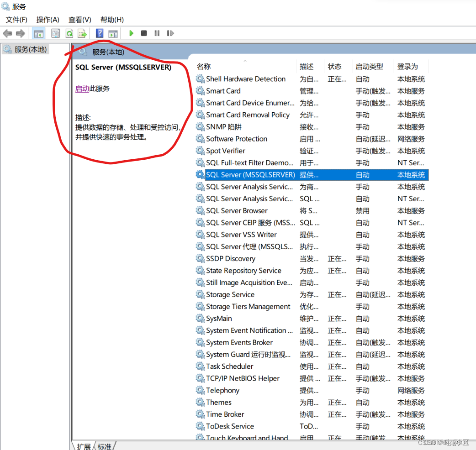Screen dimensions: 476x450
Task: Select System Guard 运行时监视 row
Action: coord(312,354)
